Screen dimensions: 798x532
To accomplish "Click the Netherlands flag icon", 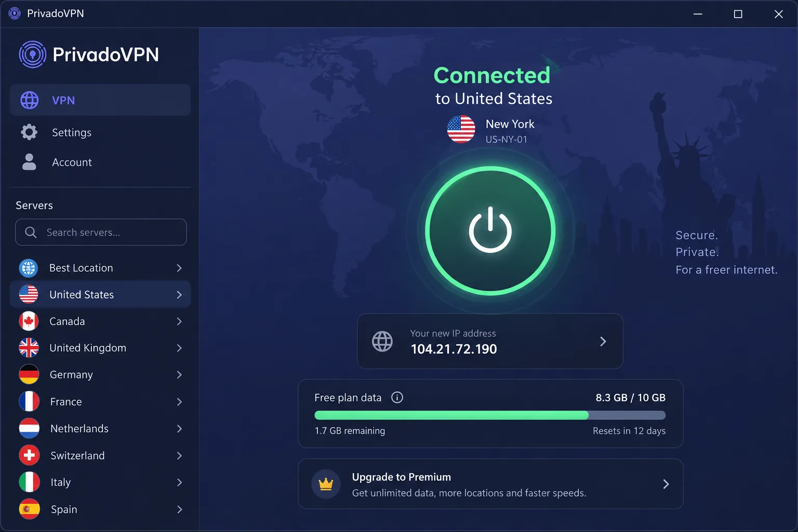I will [29, 429].
